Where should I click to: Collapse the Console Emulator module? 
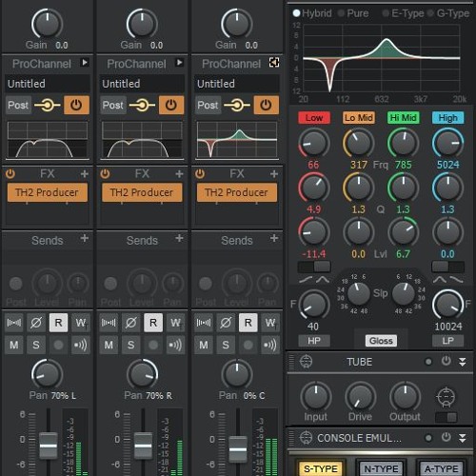point(463,438)
